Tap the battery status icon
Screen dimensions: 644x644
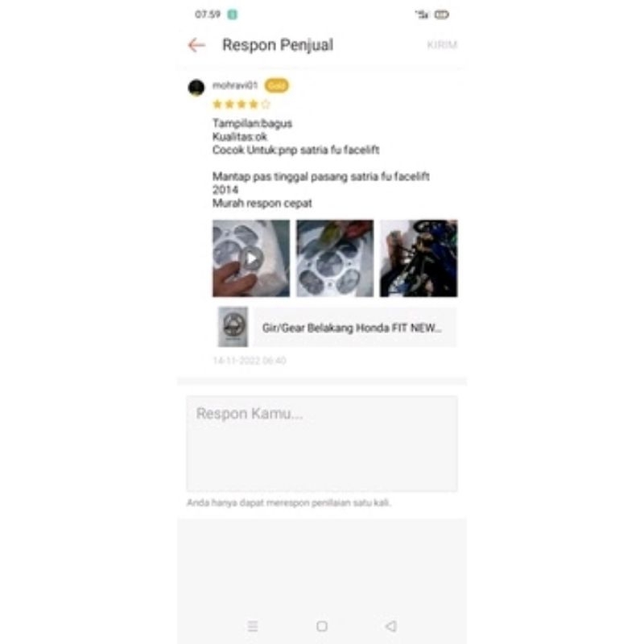point(441,14)
